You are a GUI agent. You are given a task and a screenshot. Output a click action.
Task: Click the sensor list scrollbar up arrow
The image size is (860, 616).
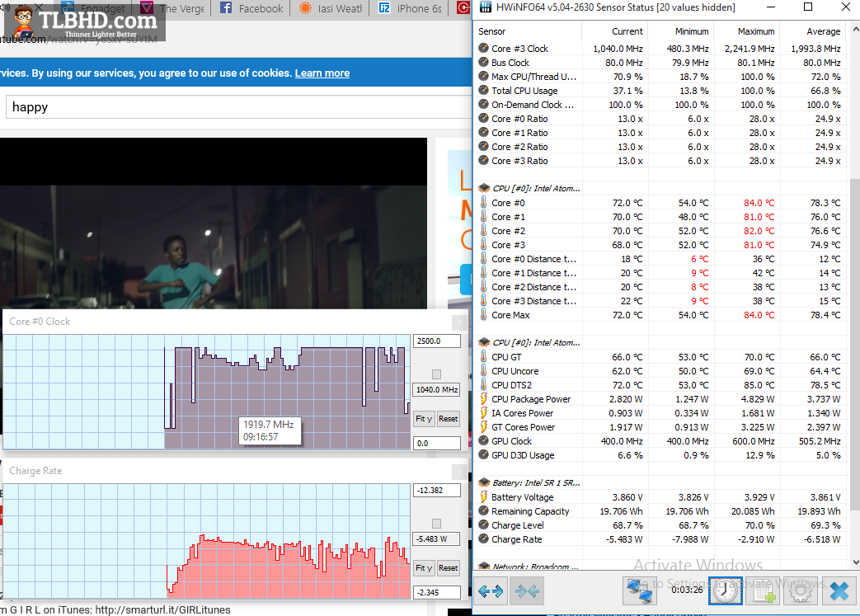tap(855, 31)
